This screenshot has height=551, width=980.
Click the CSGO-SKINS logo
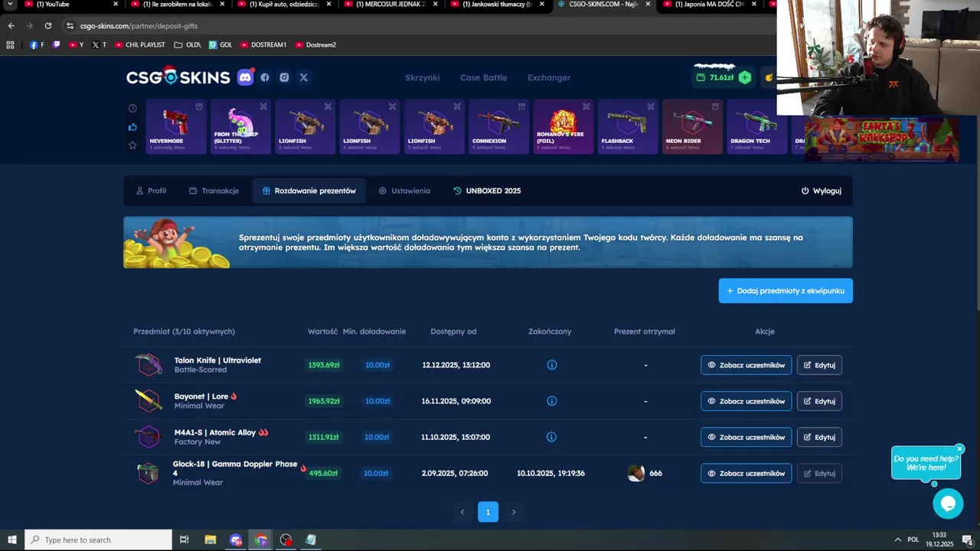[x=178, y=77]
